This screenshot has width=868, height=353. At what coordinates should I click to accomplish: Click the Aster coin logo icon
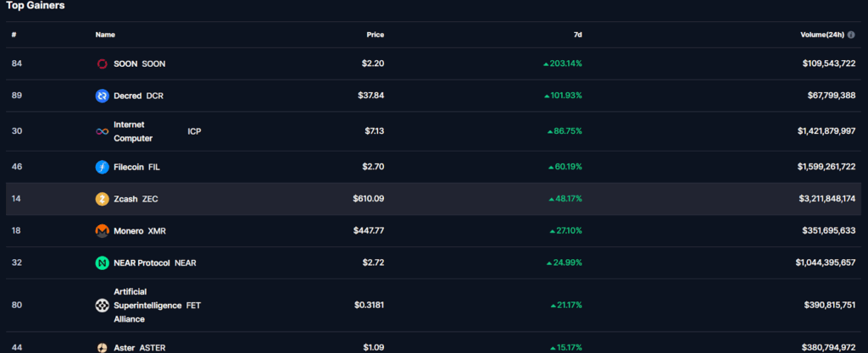click(x=102, y=347)
